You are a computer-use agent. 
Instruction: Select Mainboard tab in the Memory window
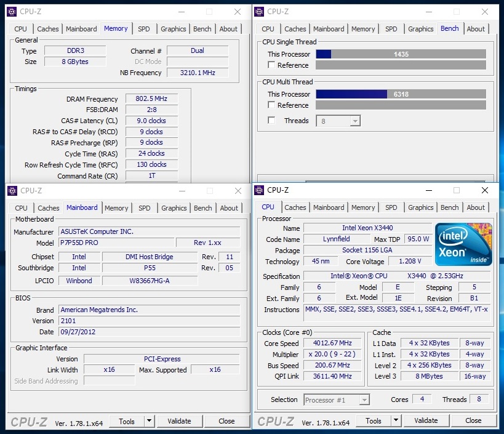(x=81, y=29)
